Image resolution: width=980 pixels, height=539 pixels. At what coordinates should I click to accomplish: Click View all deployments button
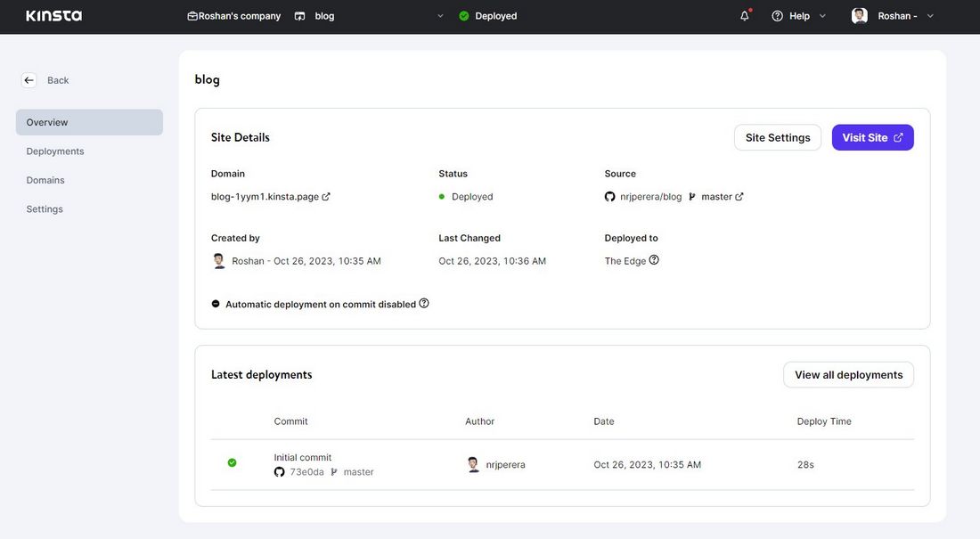(x=848, y=374)
